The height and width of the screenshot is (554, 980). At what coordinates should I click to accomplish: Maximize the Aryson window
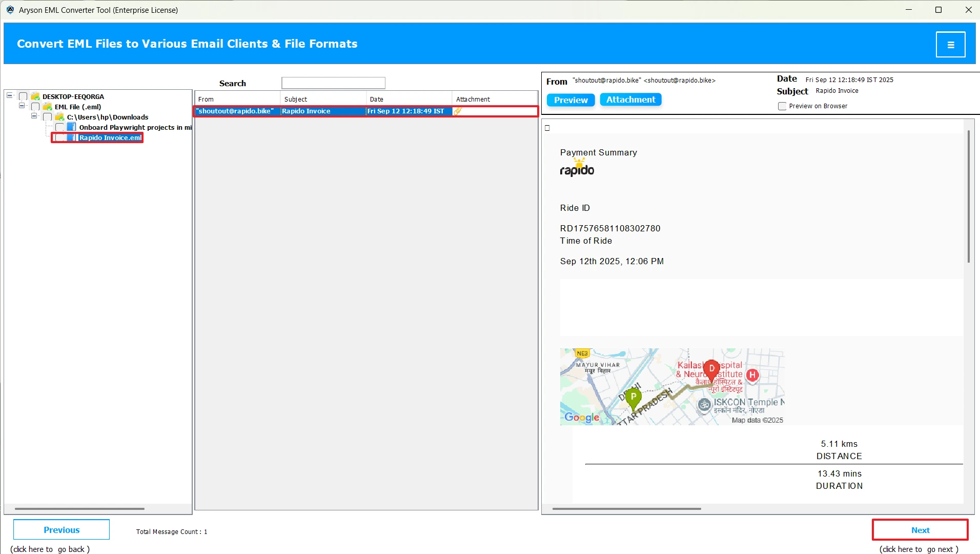(x=938, y=10)
